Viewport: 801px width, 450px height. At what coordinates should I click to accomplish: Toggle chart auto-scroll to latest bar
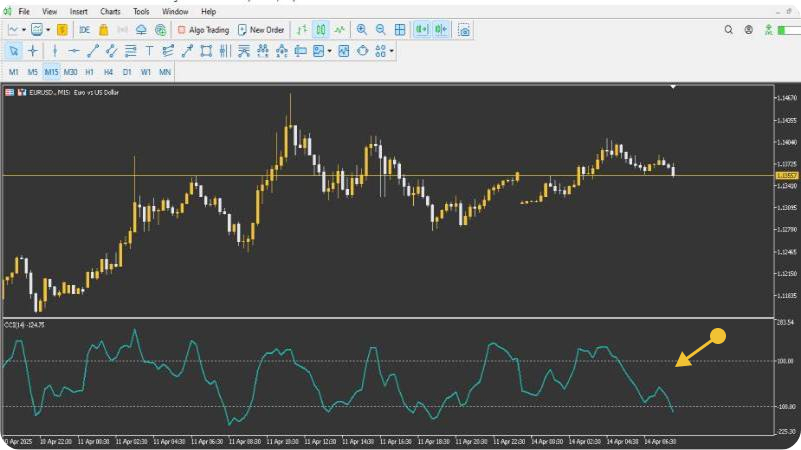pos(421,30)
